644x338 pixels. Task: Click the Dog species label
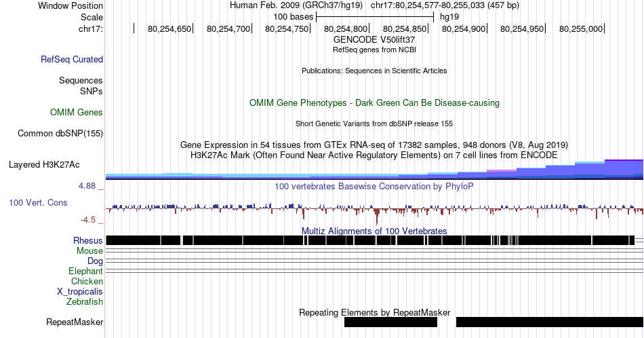95,261
